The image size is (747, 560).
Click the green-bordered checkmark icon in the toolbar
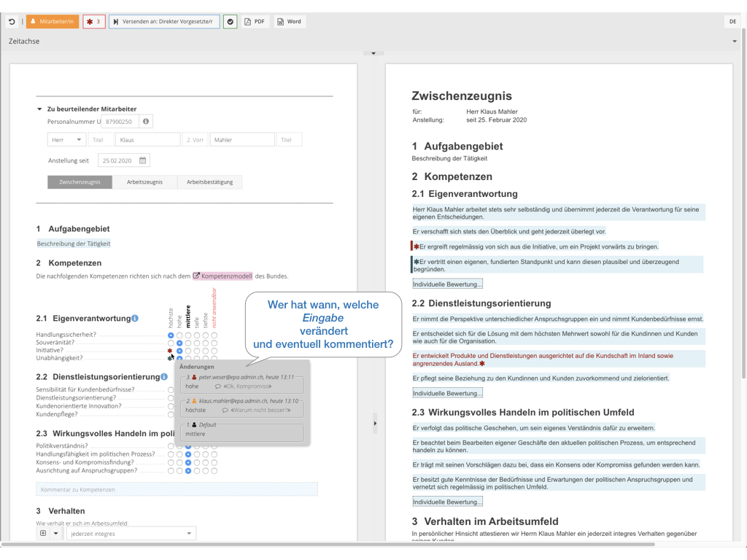click(230, 21)
